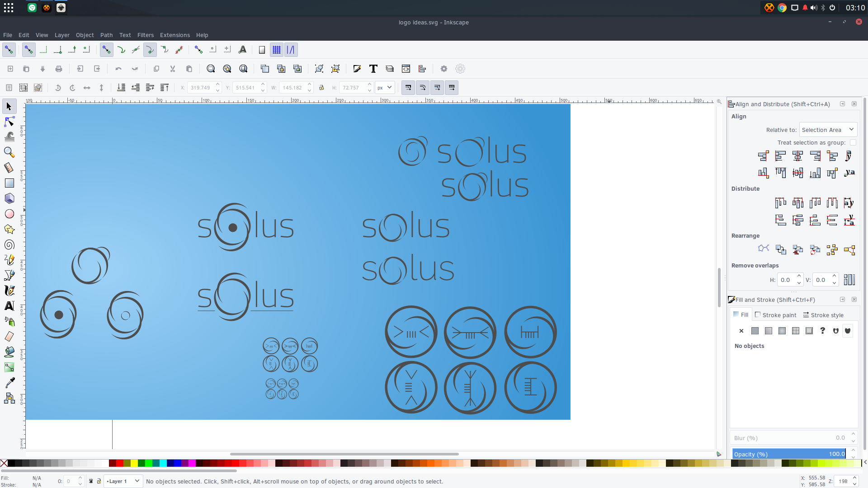The image size is (868, 488).
Task: Select the Connector tool
Action: [x=9, y=398]
